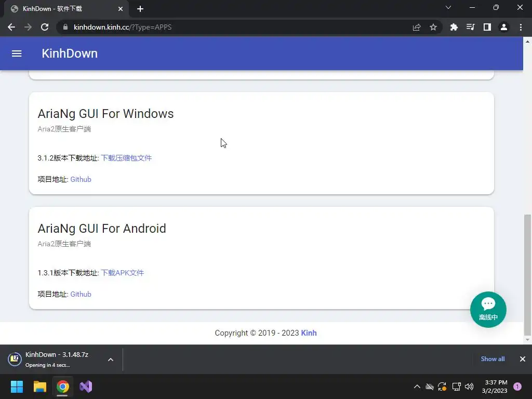
Task: Click the Kinh copyright link
Action: tap(309, 333)
